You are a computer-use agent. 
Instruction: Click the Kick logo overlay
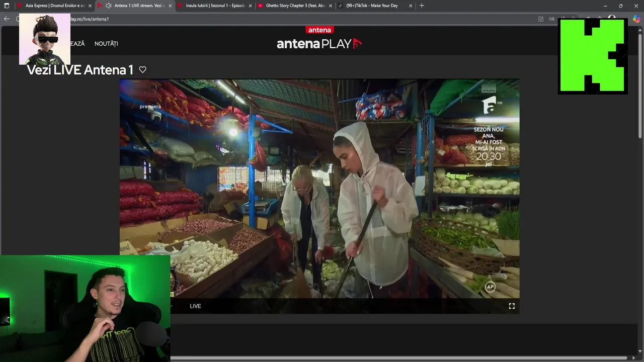[x=593, y=56]
